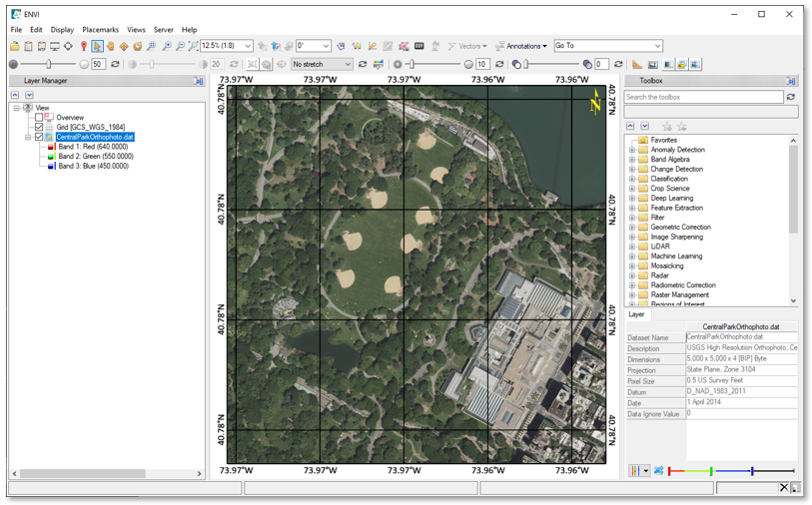Viewport: 812px width, 505px height.
Task: Reset the brightness slider value
Action: point(116,64)
